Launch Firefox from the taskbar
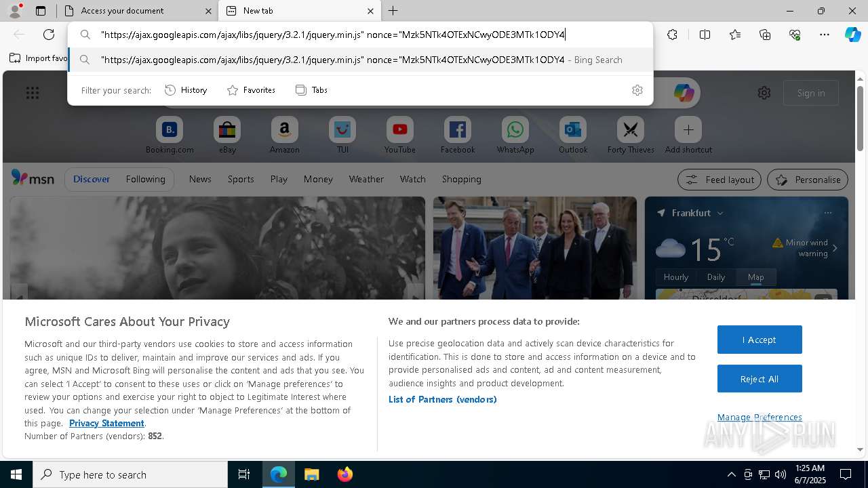The width and height of the screenshot is (868, 488). tap(344, 474)
